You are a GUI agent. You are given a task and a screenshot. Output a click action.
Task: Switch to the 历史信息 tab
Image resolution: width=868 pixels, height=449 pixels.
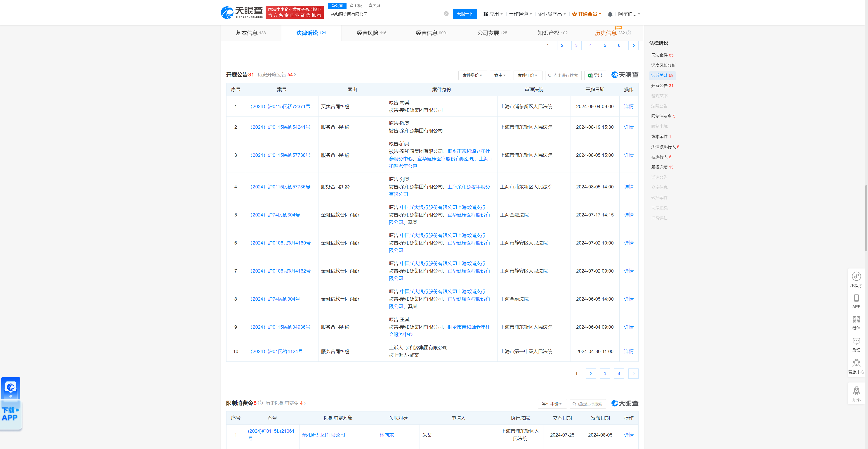(x=606, y=33)
